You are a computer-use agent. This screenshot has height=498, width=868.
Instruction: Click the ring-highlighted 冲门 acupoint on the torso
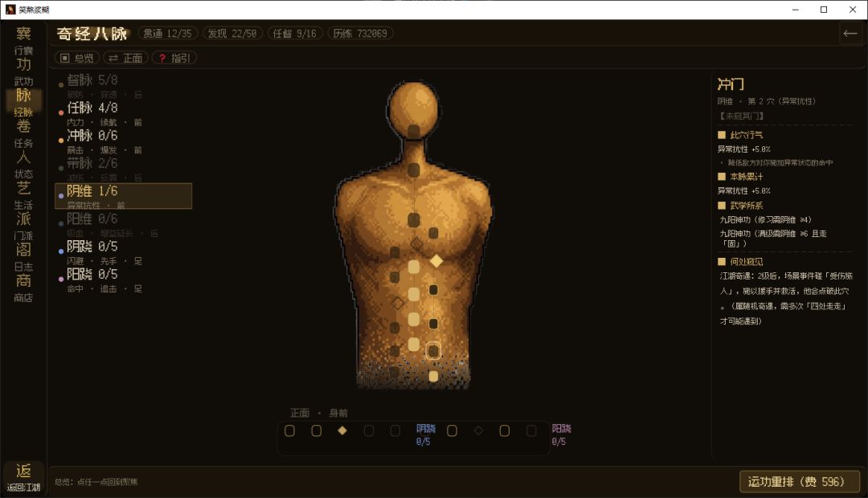433,350
